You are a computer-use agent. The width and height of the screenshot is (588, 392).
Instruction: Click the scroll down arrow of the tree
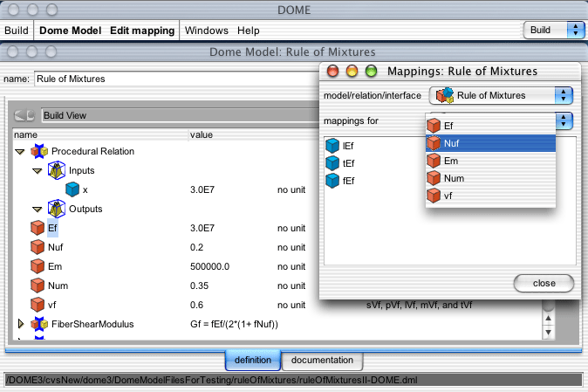click(548, 332)
